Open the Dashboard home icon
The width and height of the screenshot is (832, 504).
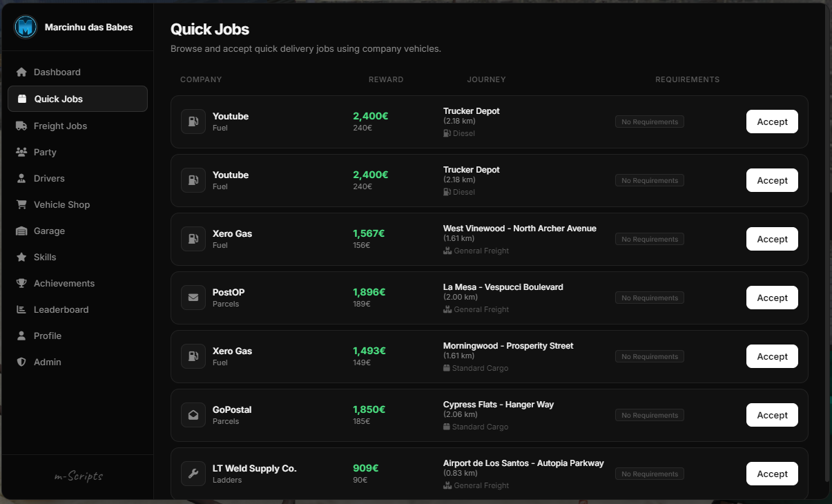pos(21,72)
